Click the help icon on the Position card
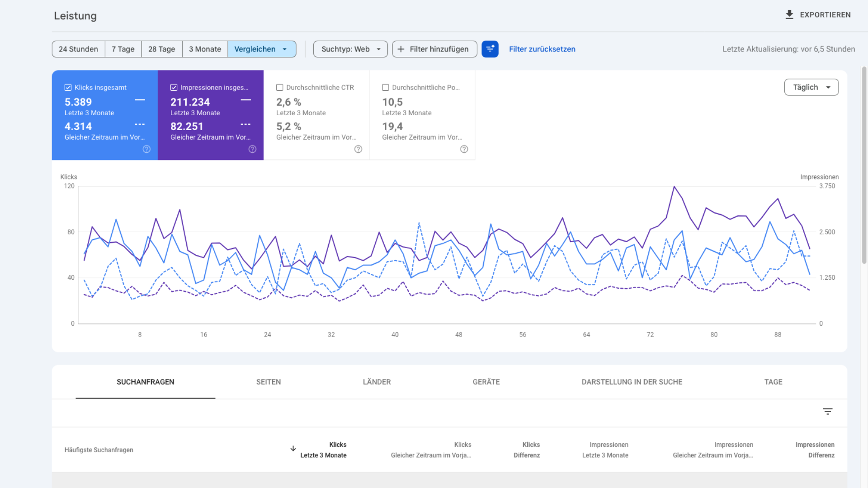 (464, 149)
